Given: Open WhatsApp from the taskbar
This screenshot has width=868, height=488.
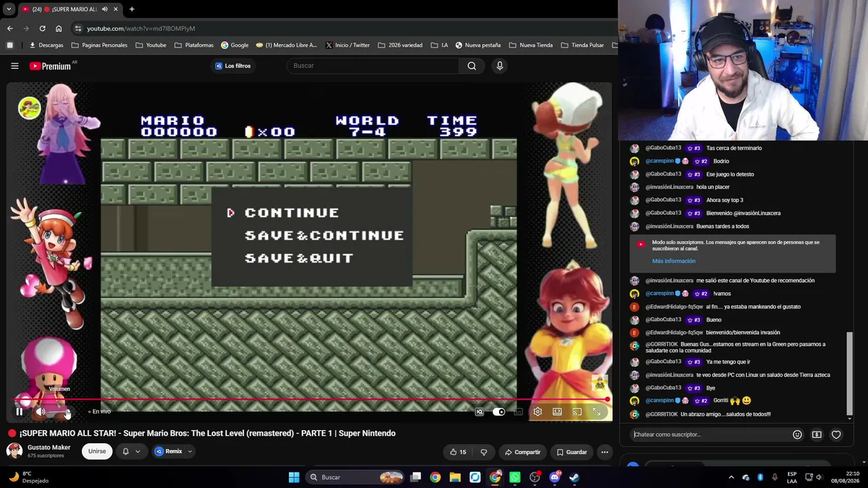Looking at the screenshot, I should (515, 477).
